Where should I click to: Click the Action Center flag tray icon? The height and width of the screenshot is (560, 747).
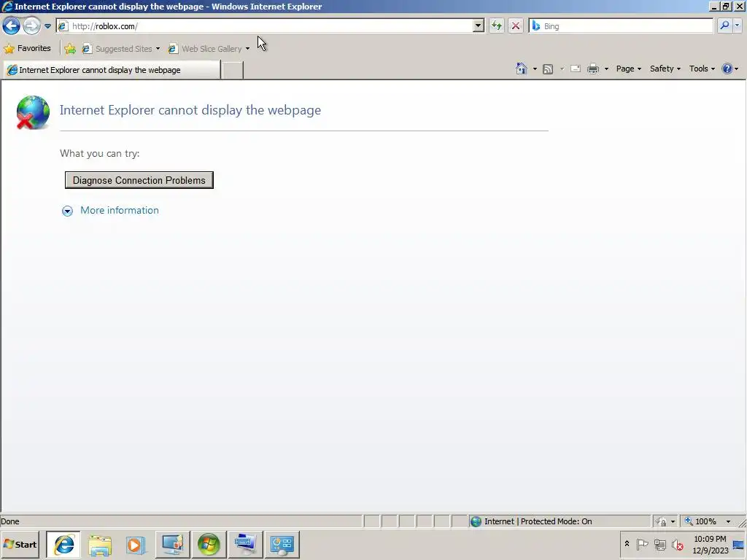642,544
